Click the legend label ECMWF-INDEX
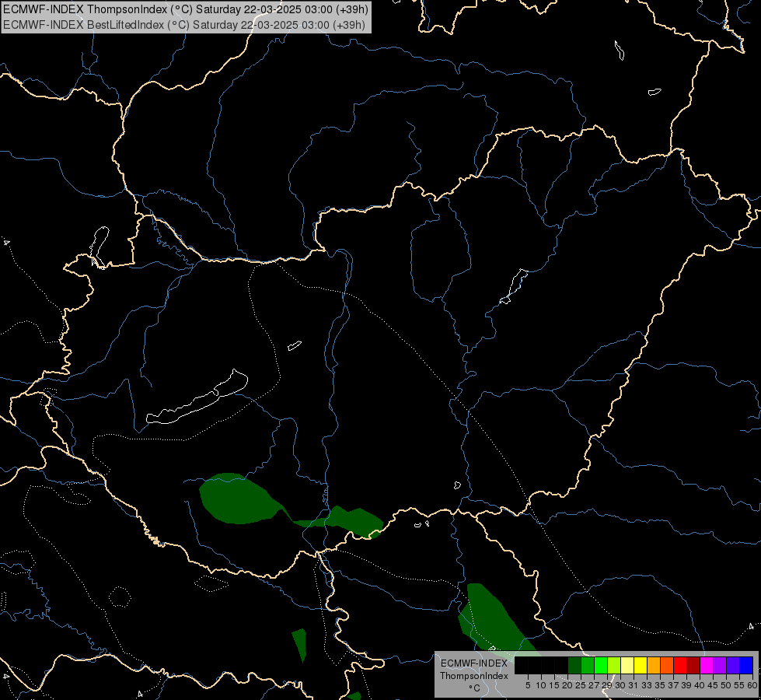761x700 pixels. click(473, 663)
